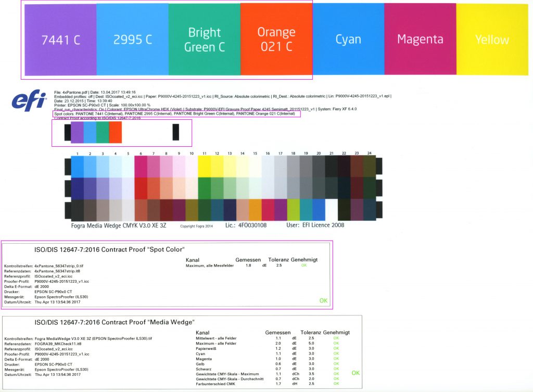The image size is (533, 392).
Task: Toggle the Genehmigt OK for the Cyan channel
Action: (x=336, y=353)
